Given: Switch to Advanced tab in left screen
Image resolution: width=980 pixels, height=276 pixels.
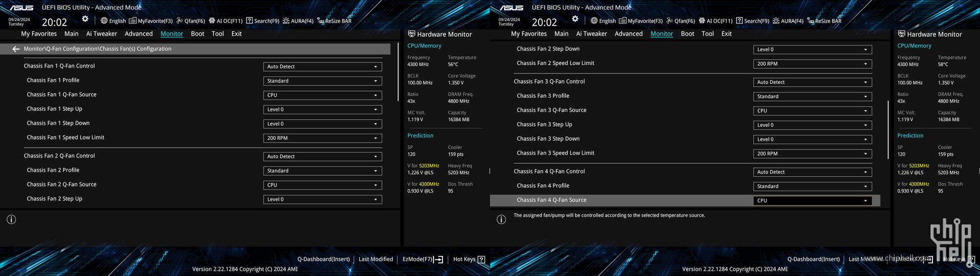Looking at the screenshot, I should point(139,34).
